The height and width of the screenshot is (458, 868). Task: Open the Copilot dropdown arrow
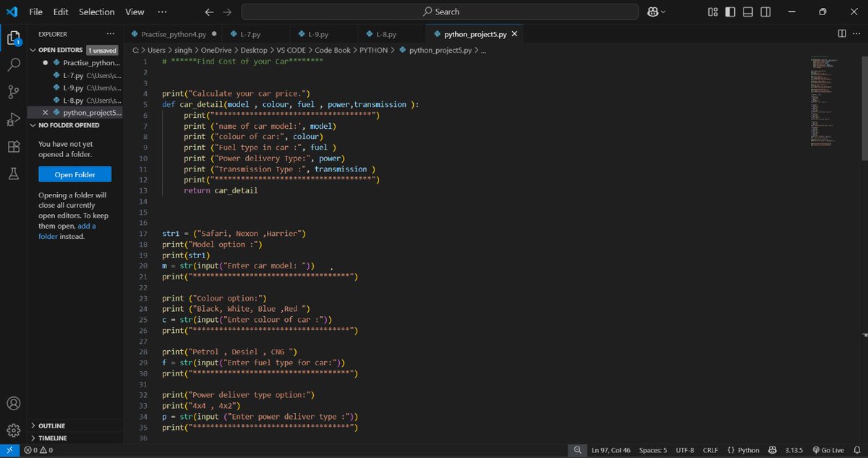click(664, 12)
